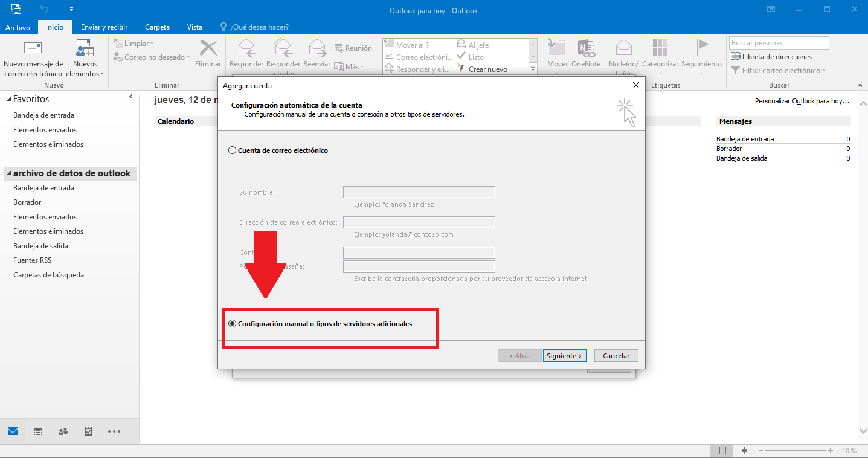Click the Reunión button in ribbon
Image resolution: width=868 pixels, height=458 pixels.
click(353, 48)
